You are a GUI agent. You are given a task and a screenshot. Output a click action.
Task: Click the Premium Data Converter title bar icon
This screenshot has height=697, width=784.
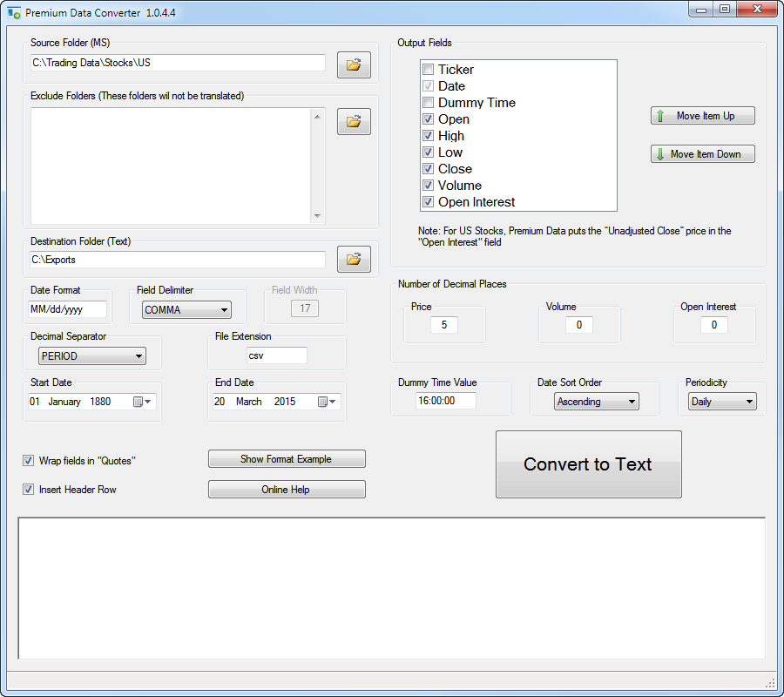tap(12, 12)
